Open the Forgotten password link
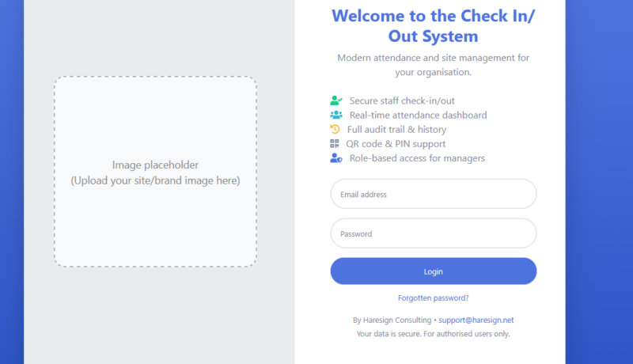Viewport: 633px width, 364px height. (x=434, y=298)
